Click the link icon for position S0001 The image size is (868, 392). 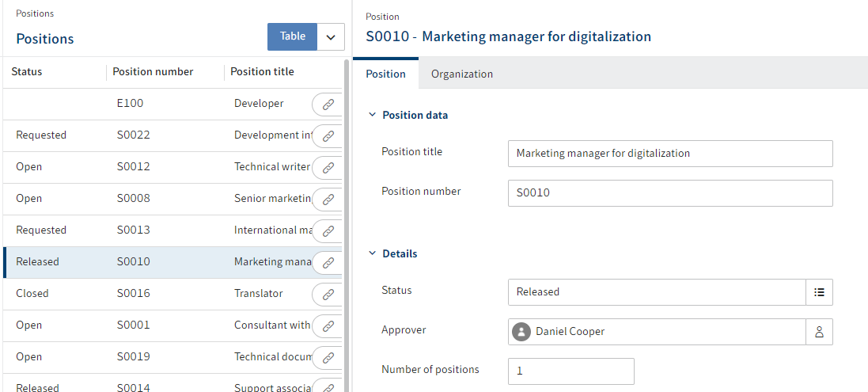328,325
